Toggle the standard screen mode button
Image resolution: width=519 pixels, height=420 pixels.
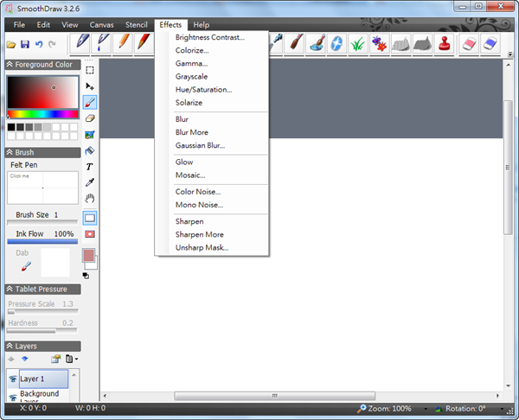(90, 218)
